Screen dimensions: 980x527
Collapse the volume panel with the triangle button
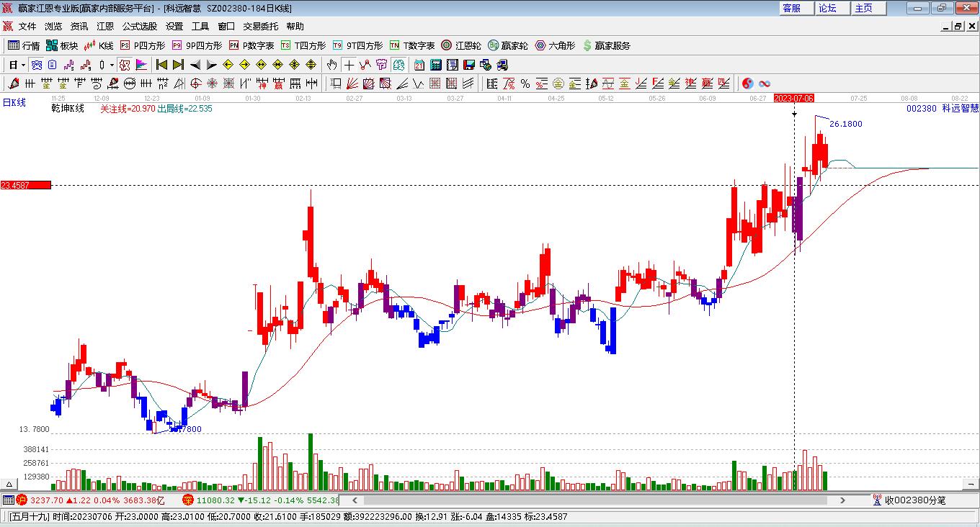point(10,485)
